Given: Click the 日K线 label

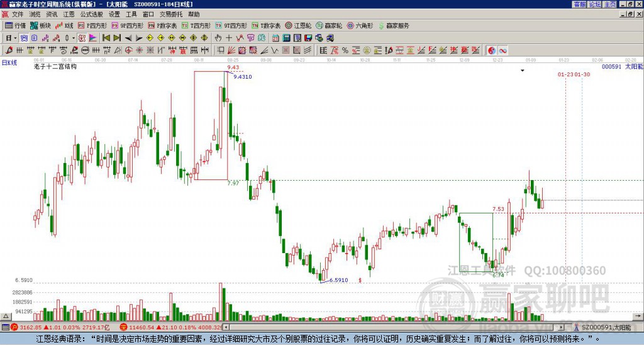Looking at the screenshot, I should click(9, 63).
